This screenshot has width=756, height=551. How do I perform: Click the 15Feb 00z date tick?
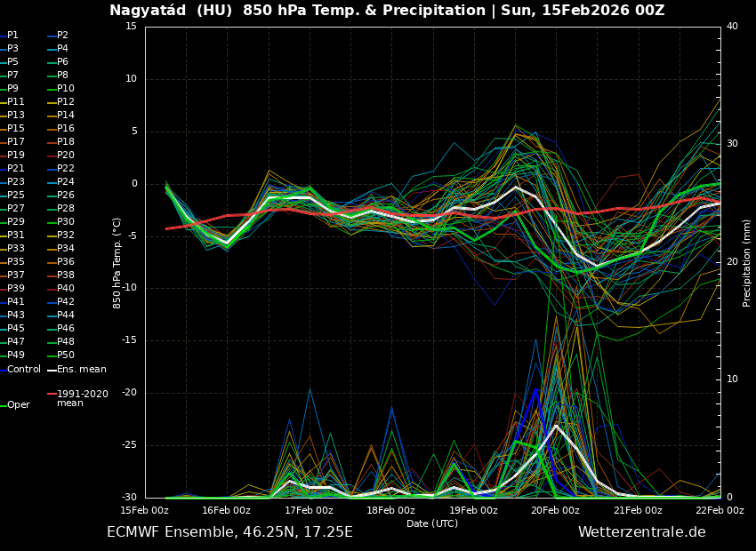click(144, 510)
